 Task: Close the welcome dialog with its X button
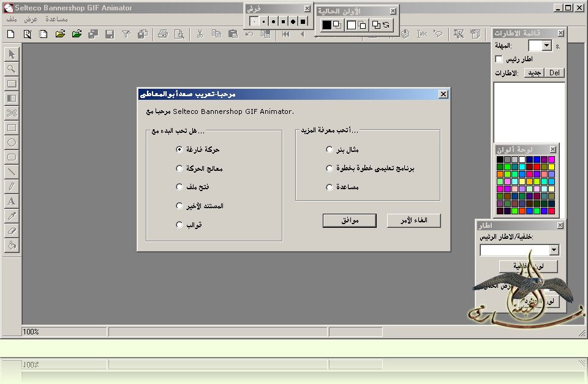click(x=443, y=94)
